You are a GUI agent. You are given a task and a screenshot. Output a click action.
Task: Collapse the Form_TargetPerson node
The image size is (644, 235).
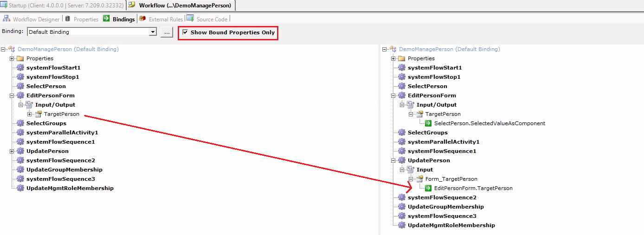[x=411, y=179]
